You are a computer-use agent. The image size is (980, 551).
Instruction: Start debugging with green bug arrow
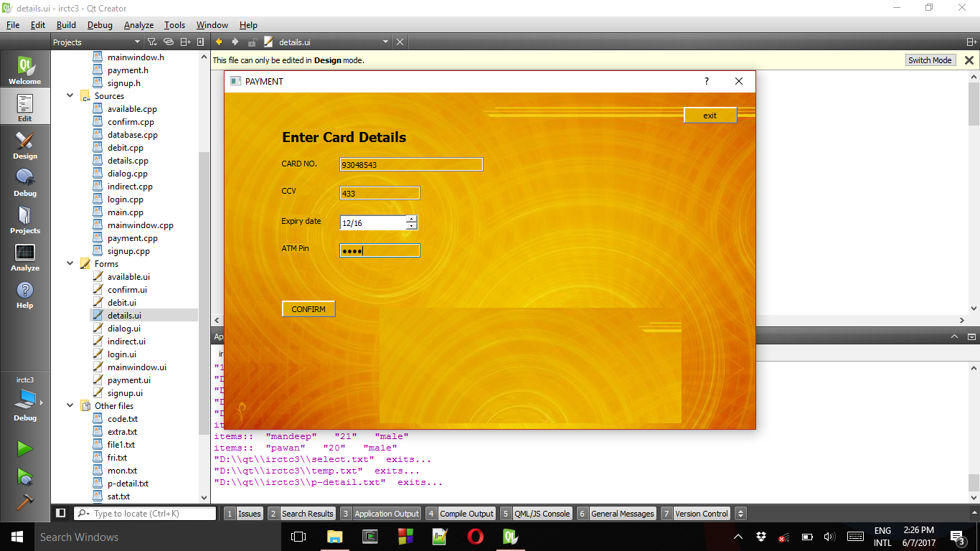point(24,476)
